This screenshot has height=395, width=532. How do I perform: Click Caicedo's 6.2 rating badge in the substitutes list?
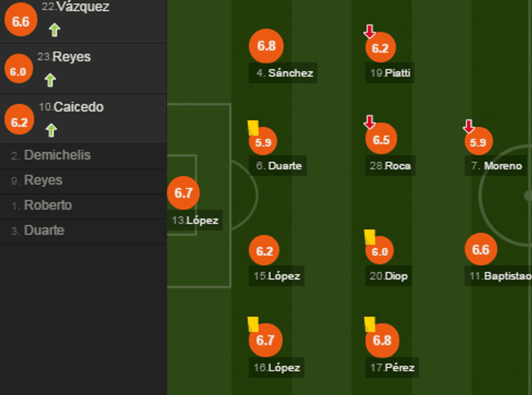point(19,122)
